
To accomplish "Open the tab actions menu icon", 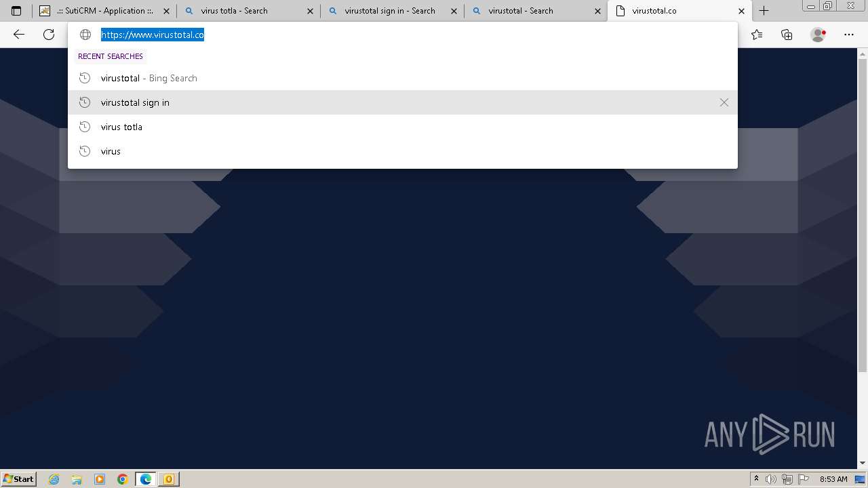I will pos(16,11).
